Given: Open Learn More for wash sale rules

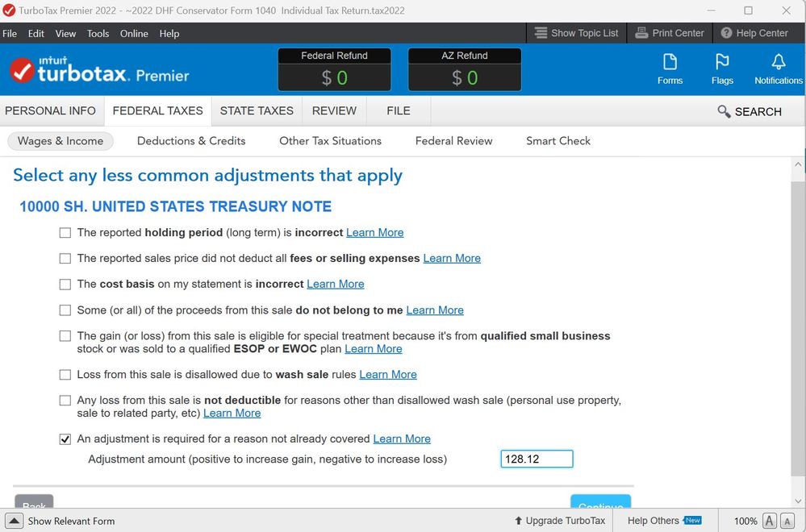Looking at the screenshot, I should (x=388, y=374).
